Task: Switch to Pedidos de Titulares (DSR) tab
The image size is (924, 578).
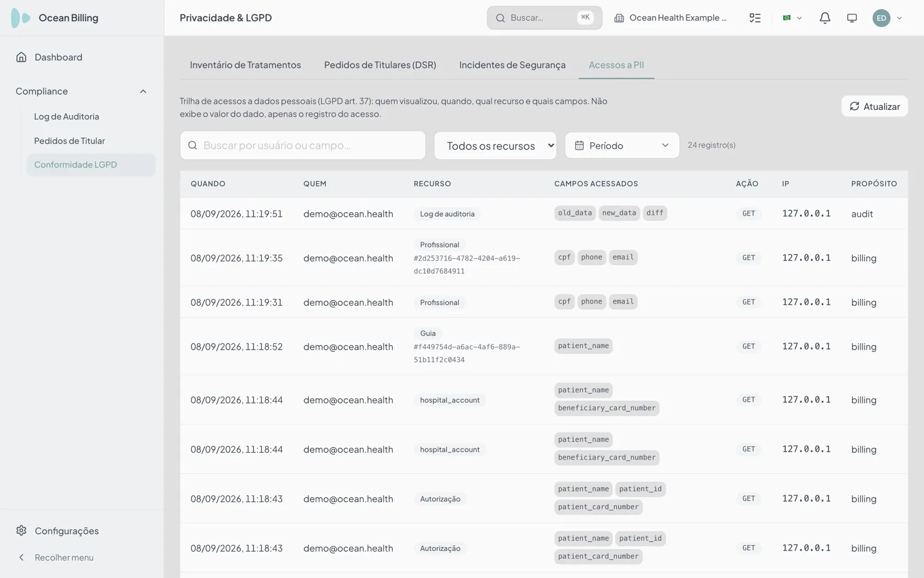Action: (380, 65)
